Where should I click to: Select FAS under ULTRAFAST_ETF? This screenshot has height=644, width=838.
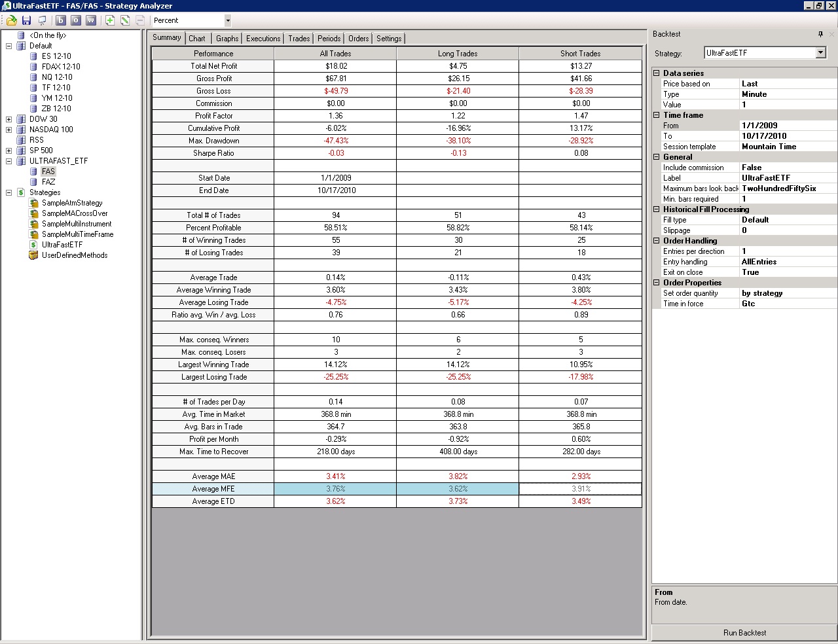click(x=48, y=171)
